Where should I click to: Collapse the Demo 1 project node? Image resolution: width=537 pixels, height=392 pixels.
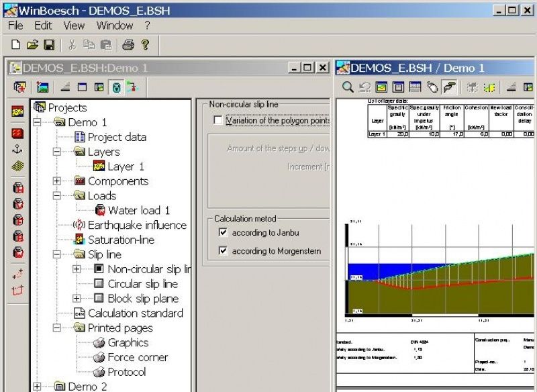(37, 122)
